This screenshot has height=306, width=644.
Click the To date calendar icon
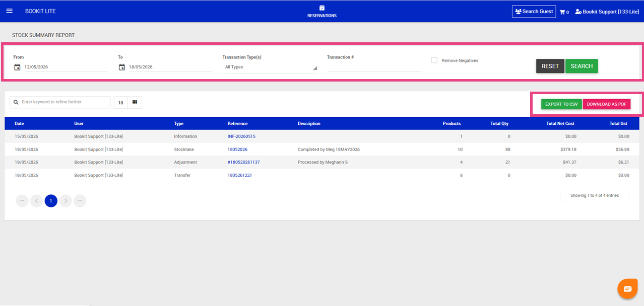[121, 67]
